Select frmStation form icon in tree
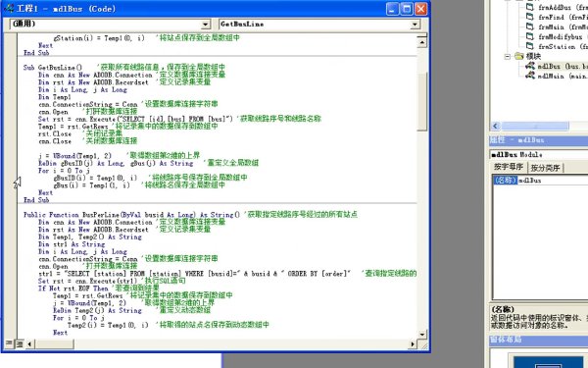This screenshot has height=368, width=588. (530, 46)
